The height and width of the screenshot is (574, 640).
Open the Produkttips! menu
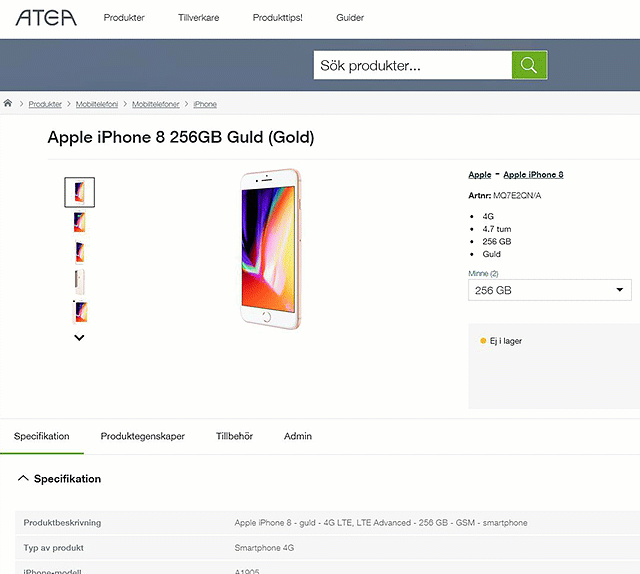coord(278,18)
